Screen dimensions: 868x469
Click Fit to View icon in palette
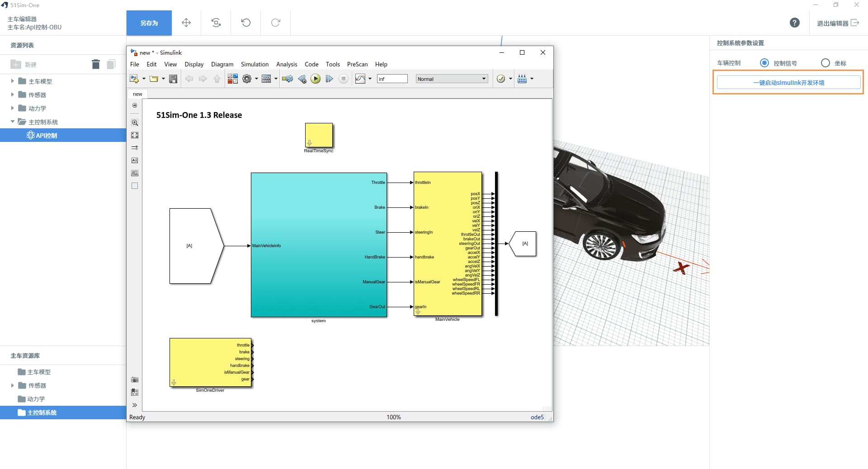tap(135, 135)
